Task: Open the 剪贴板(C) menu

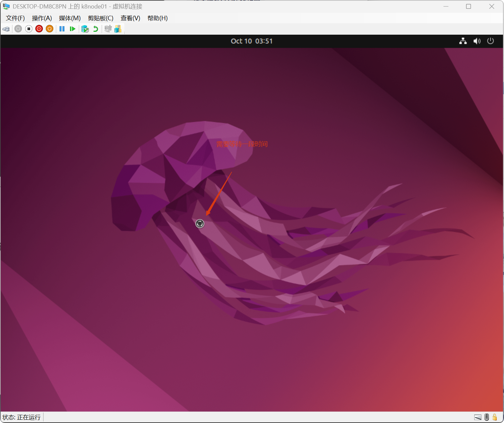Action: [101, 18]
